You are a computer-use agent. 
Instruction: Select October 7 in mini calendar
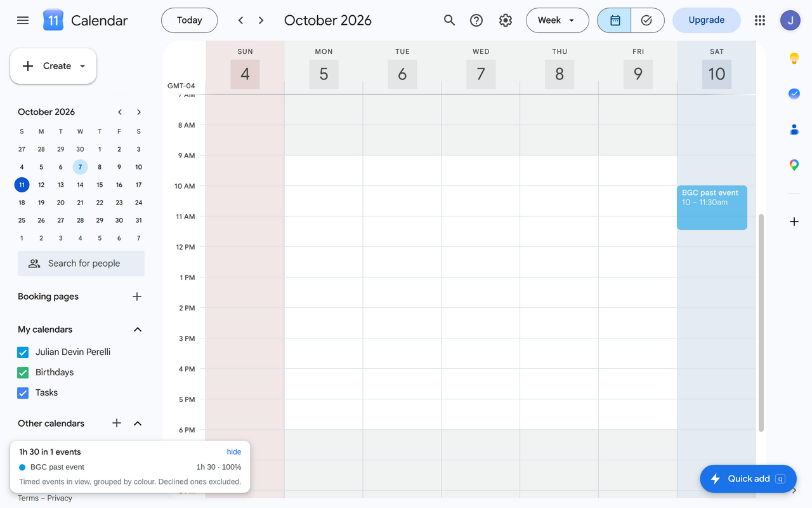pos(80,167)
